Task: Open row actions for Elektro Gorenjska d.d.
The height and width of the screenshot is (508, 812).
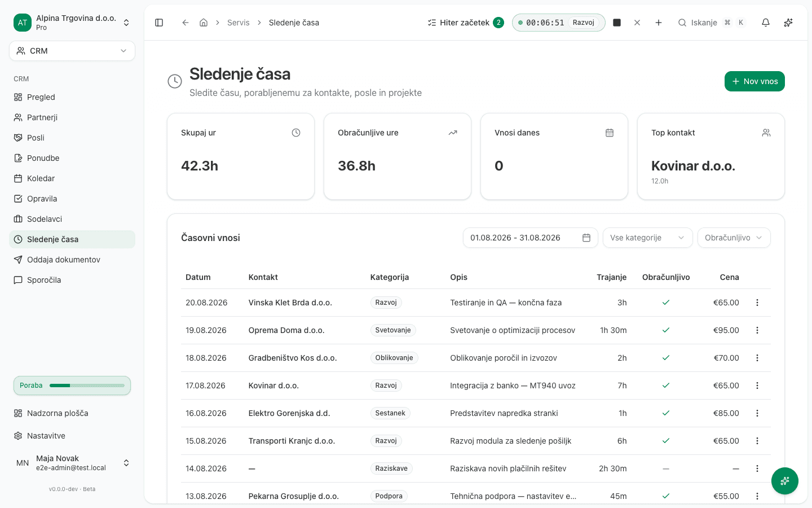Action: pos(757,413)
